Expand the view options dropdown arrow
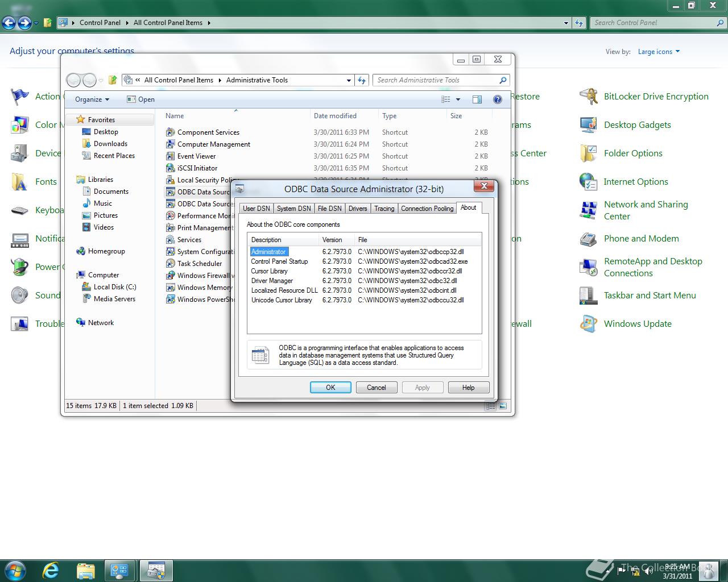 [x=458, y=99]
